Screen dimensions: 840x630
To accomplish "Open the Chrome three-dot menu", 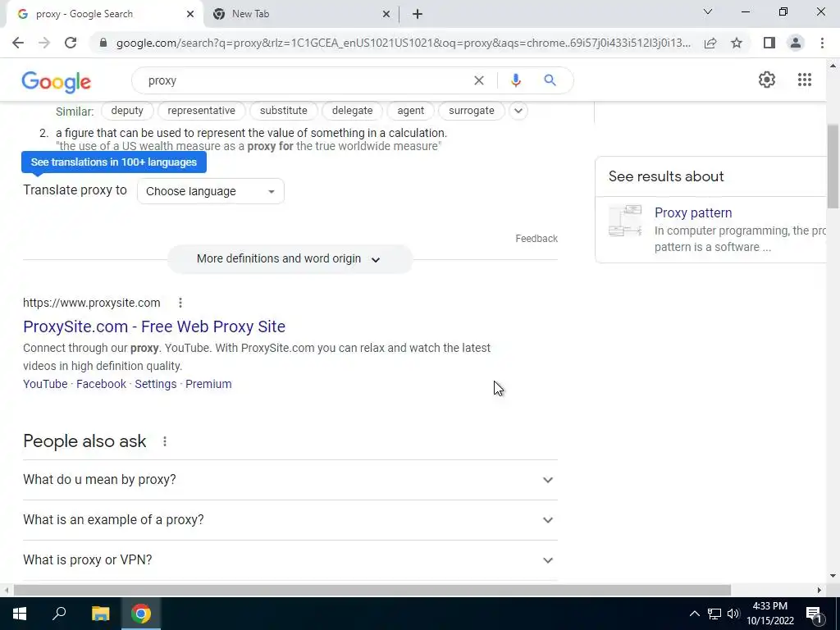I will coord(822,43).
